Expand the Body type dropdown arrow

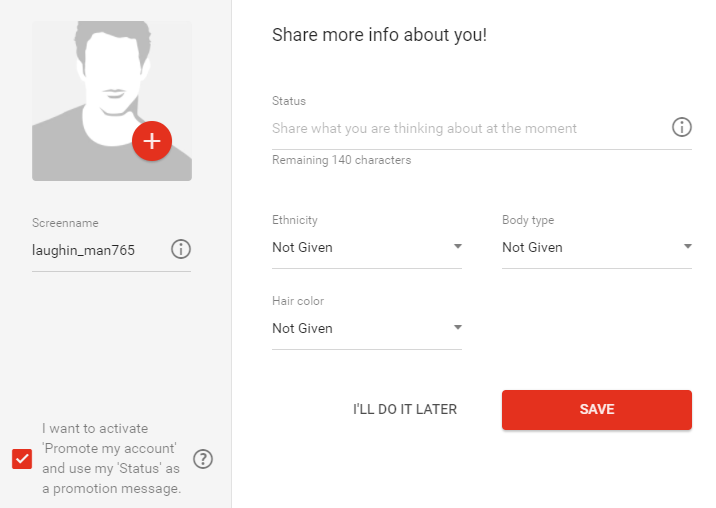pyautogui.click(x=688, y=247)
